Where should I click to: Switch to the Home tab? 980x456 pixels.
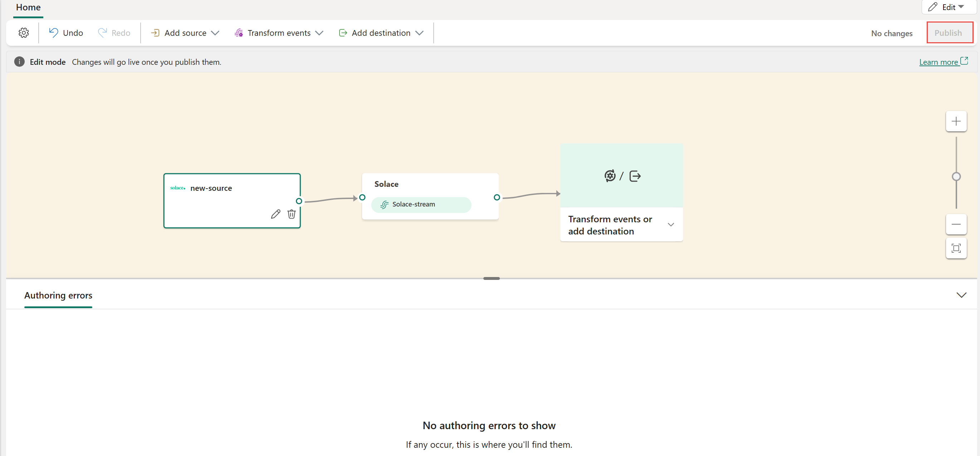point(28,7)
